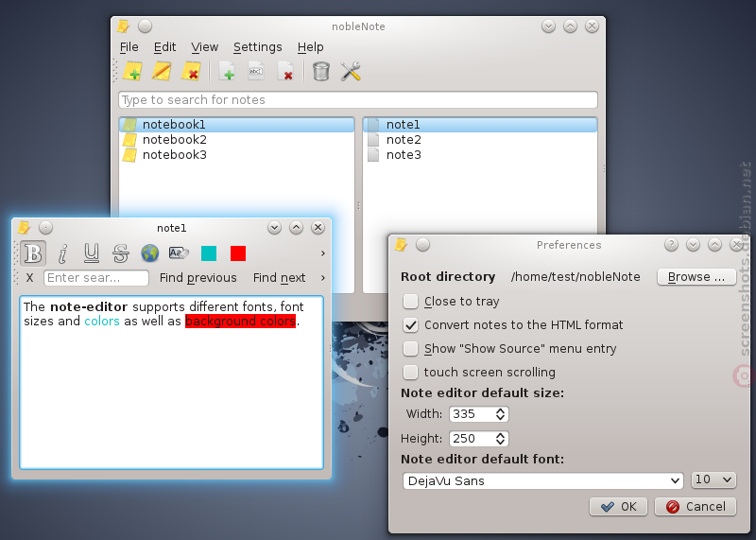Click the round pin button in nobleNote titlebar
756x540 pixels.
tap(146, 26)
